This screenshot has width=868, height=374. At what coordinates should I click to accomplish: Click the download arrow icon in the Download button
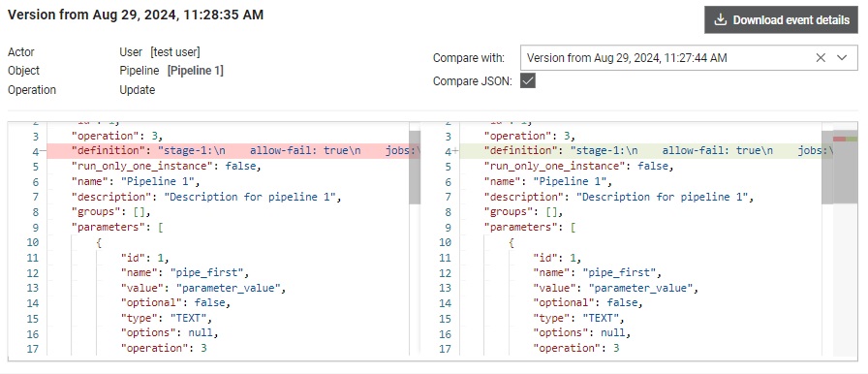[720, 20]
